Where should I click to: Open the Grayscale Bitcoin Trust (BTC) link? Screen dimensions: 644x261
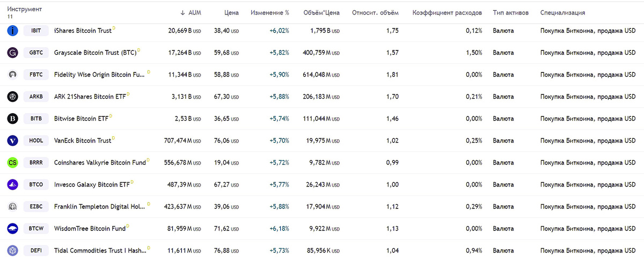pyautogui.click(x=96, y=53)
